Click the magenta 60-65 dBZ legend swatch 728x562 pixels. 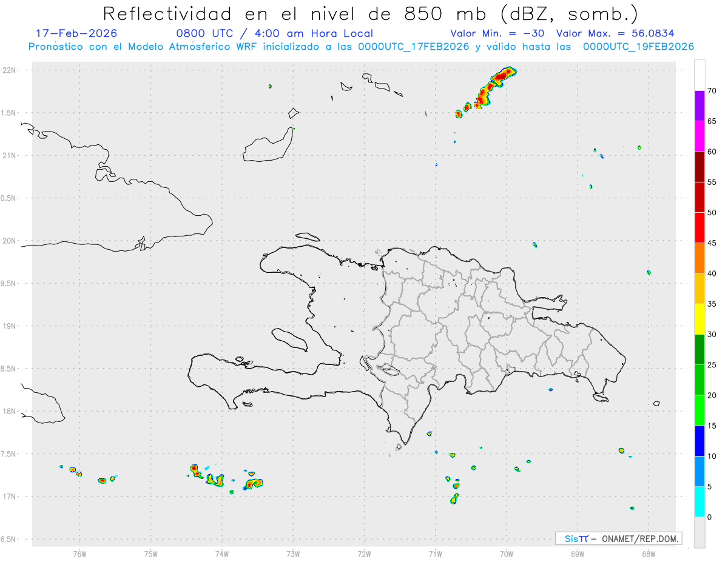[699, 136]
